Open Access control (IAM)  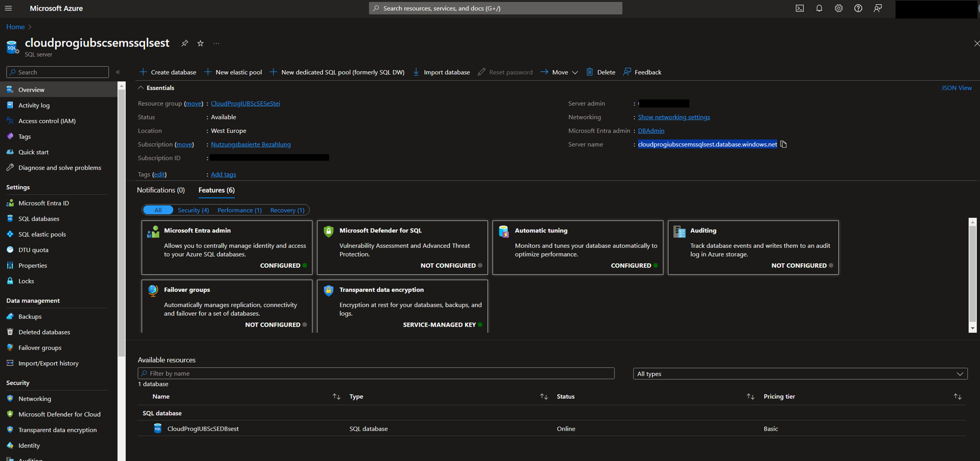click(x=47, y=121)
